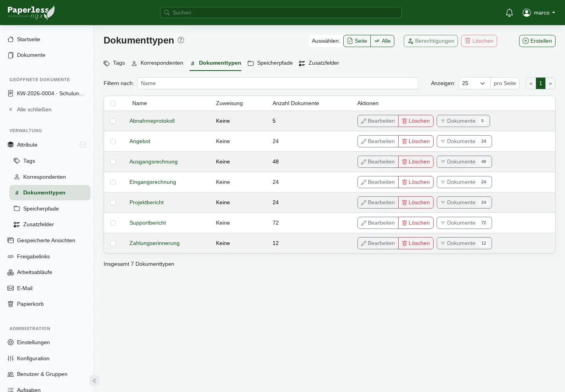Click the Paperless-ngx logo
This screenshot has height=392, width=565.
pyautogui.click(x=31, y=13)
